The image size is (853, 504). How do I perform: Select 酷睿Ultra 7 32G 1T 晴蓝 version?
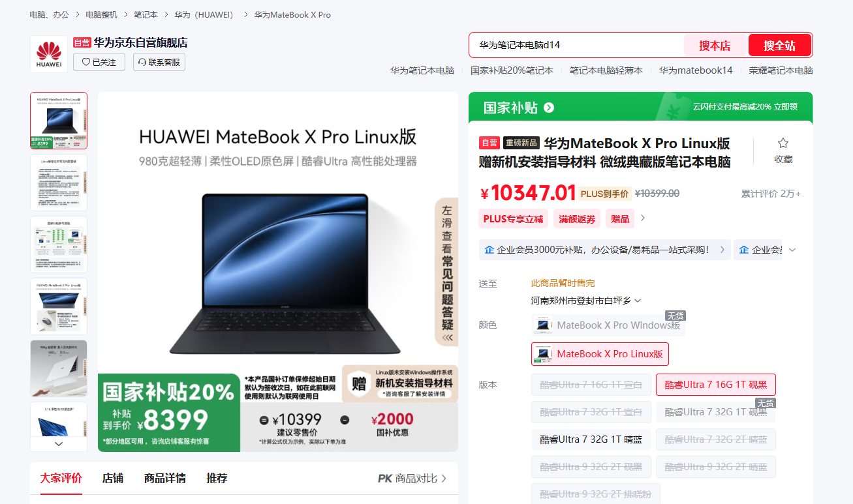[x=591, y=439]
